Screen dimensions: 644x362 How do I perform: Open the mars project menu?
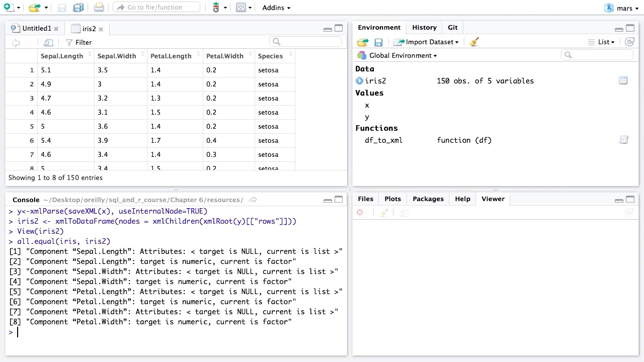pyautogui.click(x=622, y=8)
